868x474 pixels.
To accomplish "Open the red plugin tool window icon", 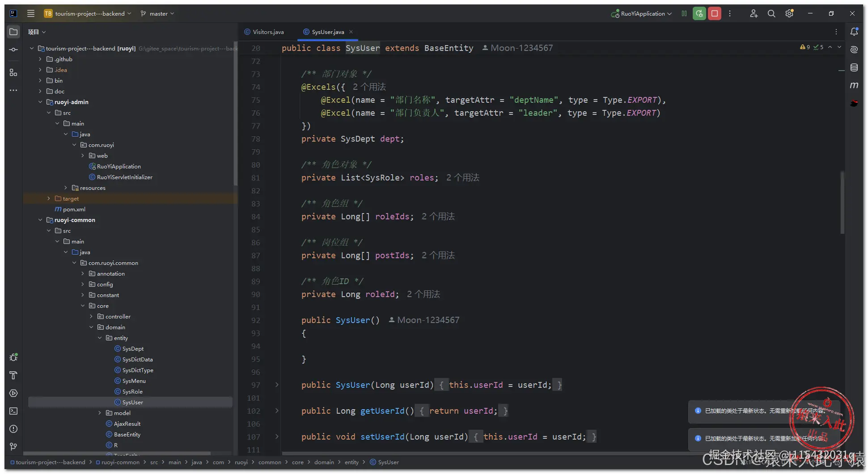I will click(x=854, y=103).
